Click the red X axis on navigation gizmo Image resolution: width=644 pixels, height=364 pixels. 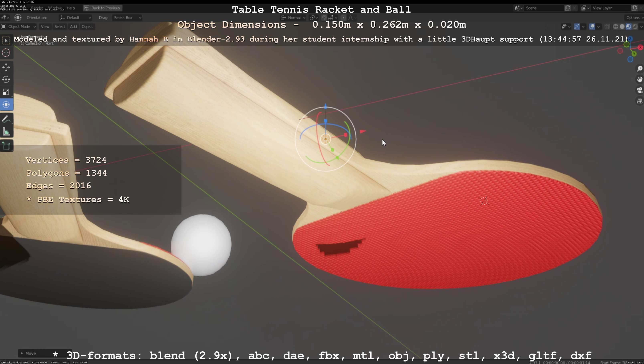click(640, 47)
